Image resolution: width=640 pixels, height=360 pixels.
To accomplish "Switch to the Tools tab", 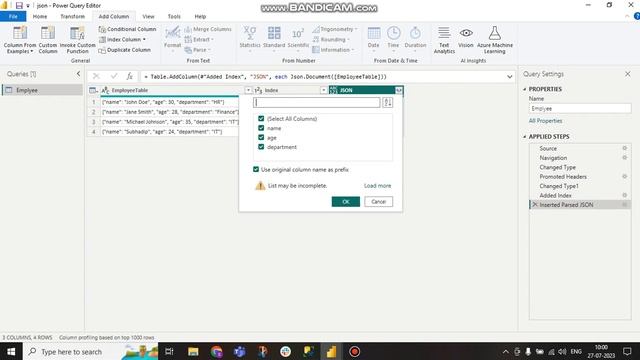I will pyautogui.click(x=174, y=16).
